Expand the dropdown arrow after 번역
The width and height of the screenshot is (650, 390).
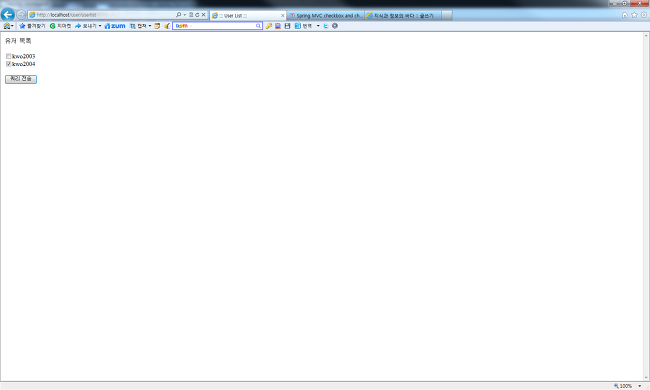point(318,26)
